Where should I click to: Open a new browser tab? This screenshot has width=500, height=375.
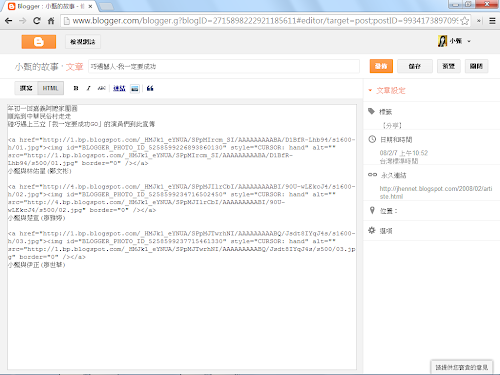106,6
